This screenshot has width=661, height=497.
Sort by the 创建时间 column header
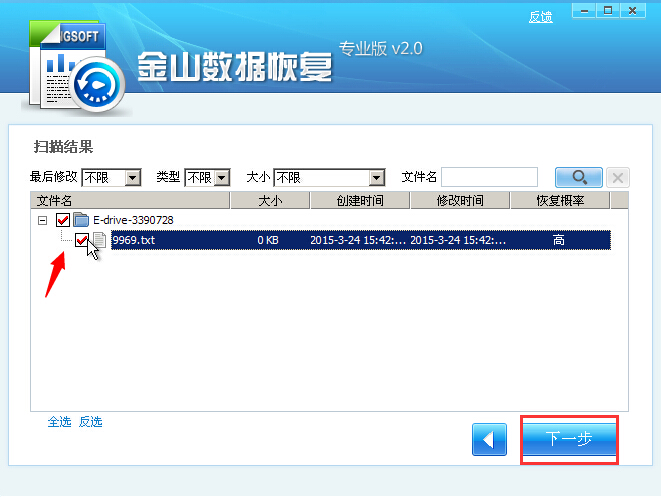[x=360, y=200]
